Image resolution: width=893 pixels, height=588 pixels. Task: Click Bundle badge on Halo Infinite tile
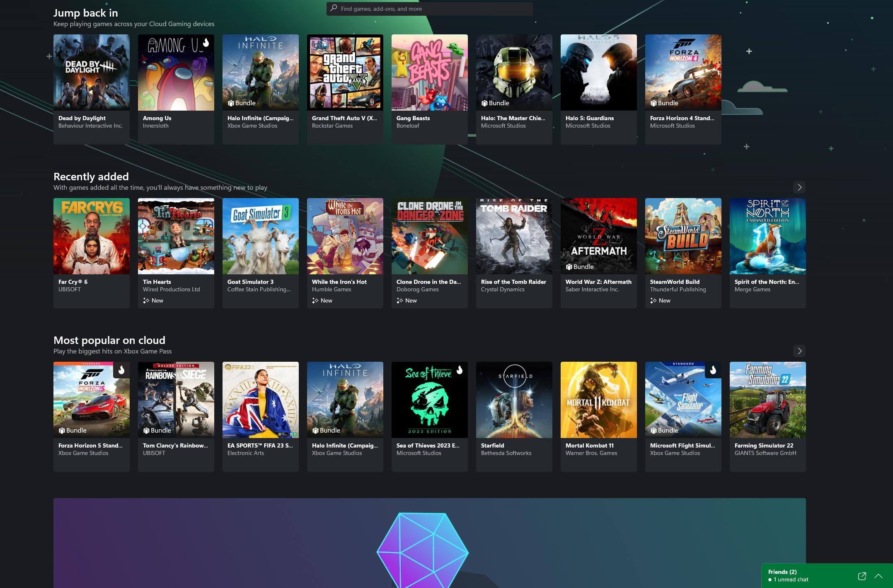coord(242,103)
